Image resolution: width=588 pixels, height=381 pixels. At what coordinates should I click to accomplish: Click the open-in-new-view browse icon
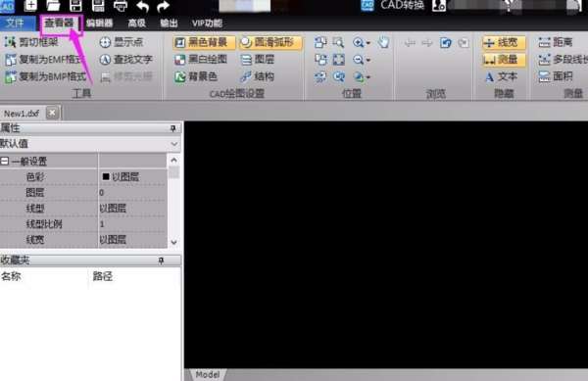(445, 42)
